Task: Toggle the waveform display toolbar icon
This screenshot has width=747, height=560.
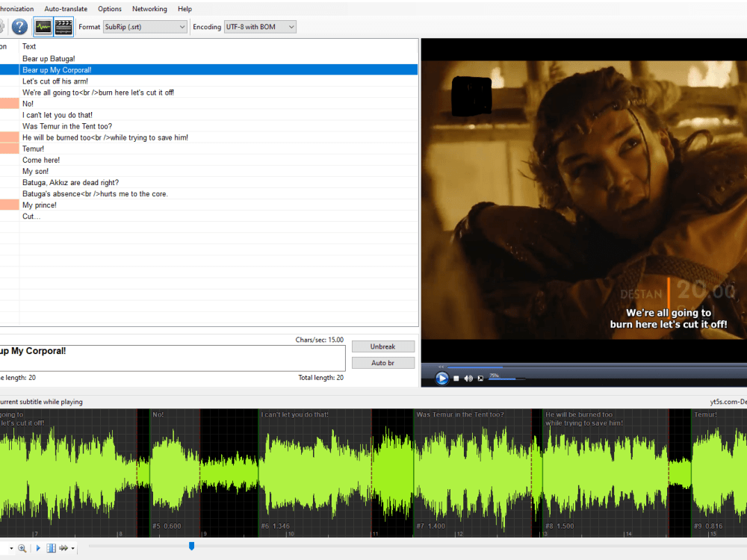Action: 43,27
